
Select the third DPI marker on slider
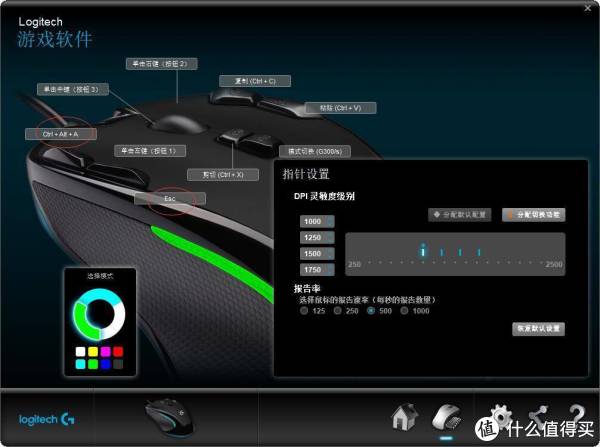[460, 252]
